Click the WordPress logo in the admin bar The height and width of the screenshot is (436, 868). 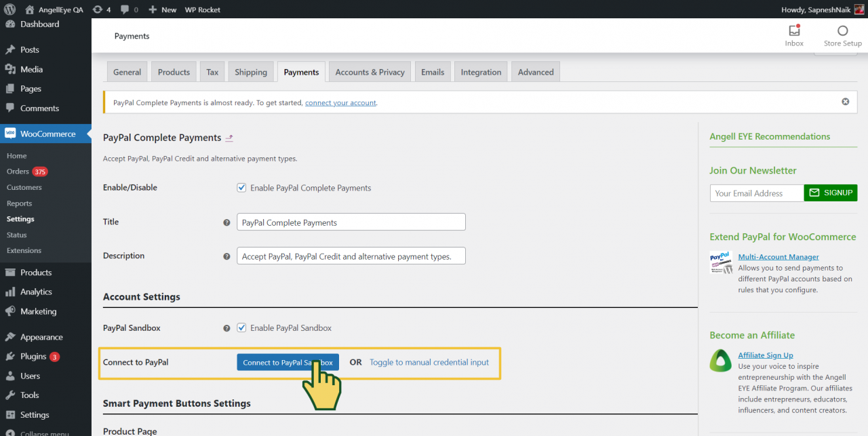pyautogui.click(x=9, y=9)
